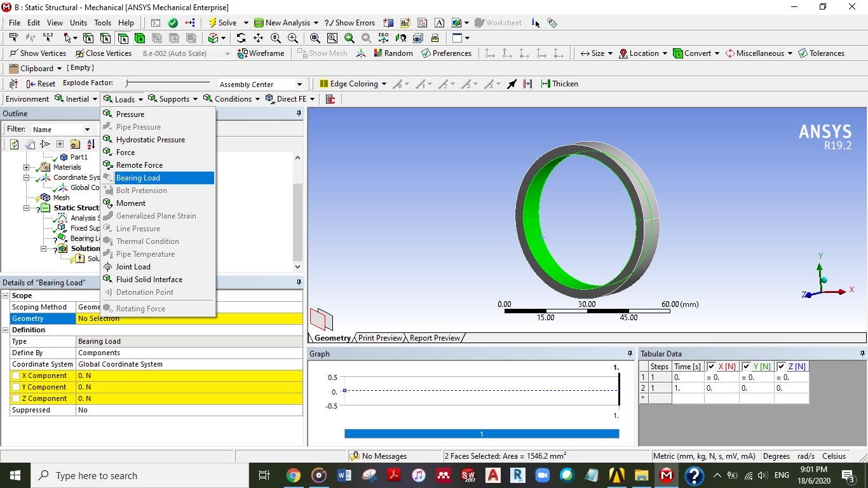Click the Selection Information icon
868x488 pixels.
535,23
